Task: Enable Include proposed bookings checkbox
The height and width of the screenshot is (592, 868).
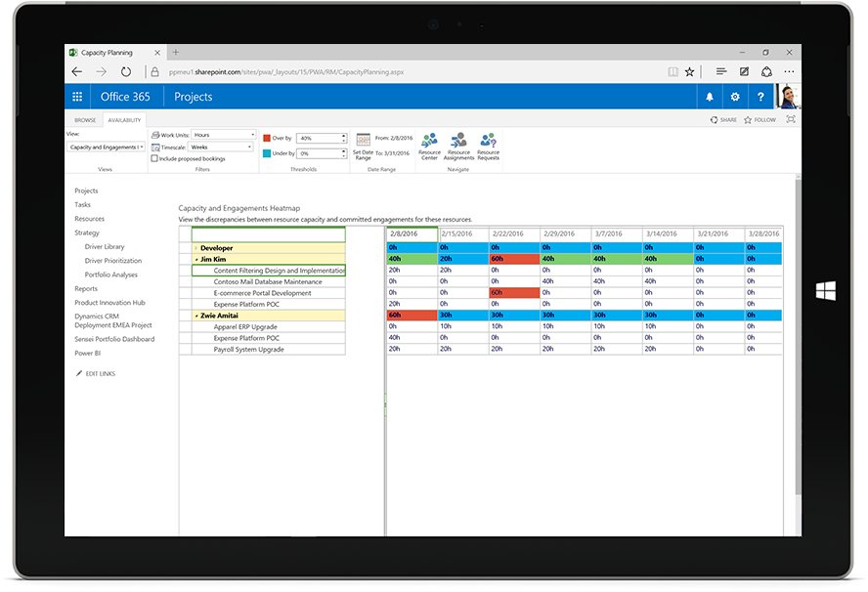Action: coord(154,158)
